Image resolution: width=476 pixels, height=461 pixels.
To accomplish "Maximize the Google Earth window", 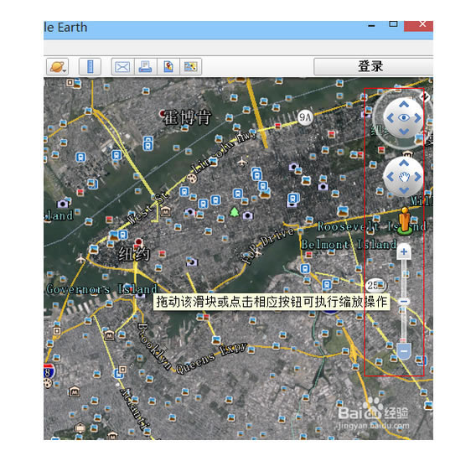I will point(393,24).
